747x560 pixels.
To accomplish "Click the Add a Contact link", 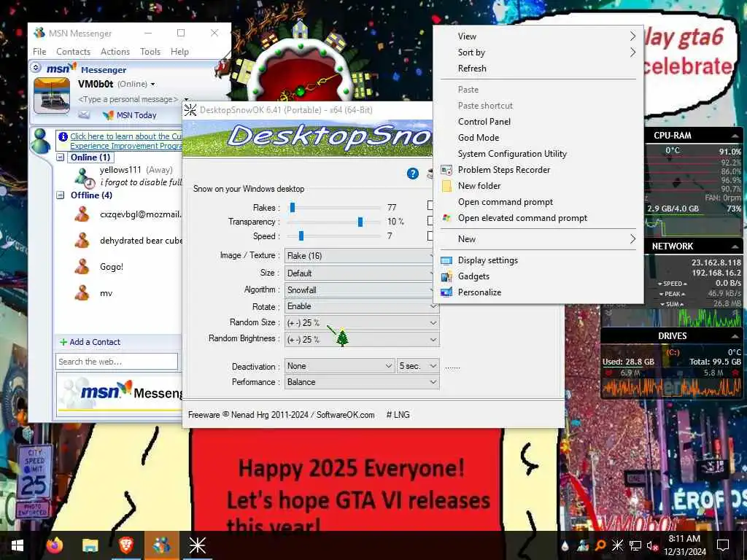I will pyautogui.click(x=95, y=342).
